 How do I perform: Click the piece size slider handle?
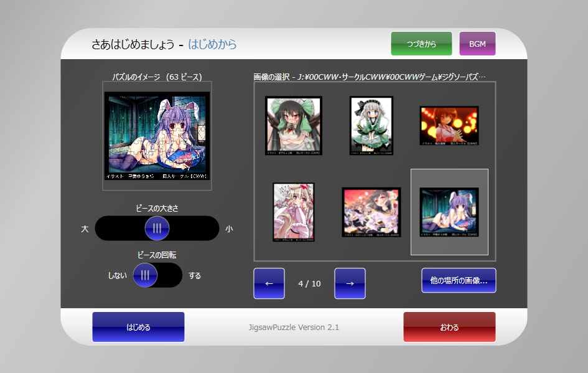point(157,228)
